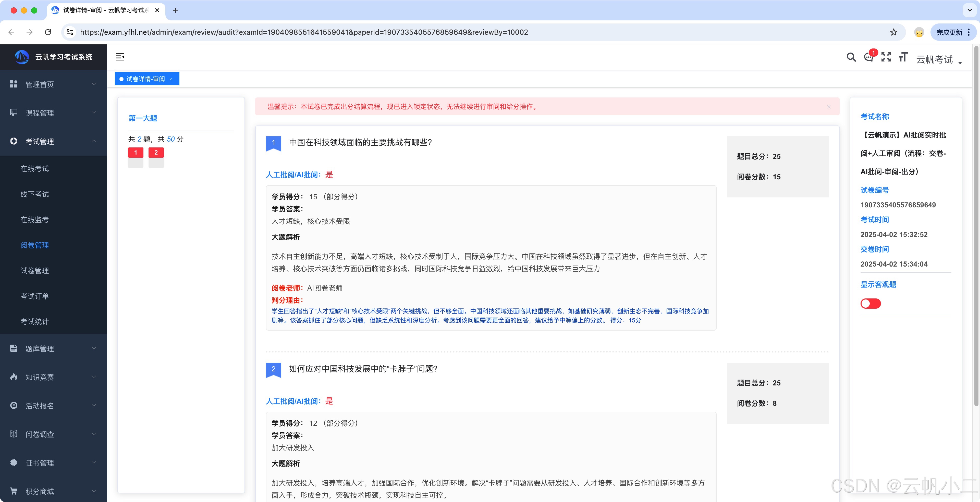Image resolution: width=980 pixels, height=502 pixels.
Task: Select 阅卷管理 in the sidebar
Action: (x=35, y=245)
